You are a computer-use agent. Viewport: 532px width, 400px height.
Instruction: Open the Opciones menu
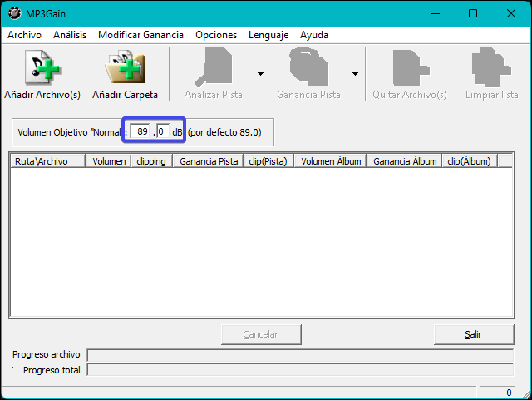click(x=216, y=35)
